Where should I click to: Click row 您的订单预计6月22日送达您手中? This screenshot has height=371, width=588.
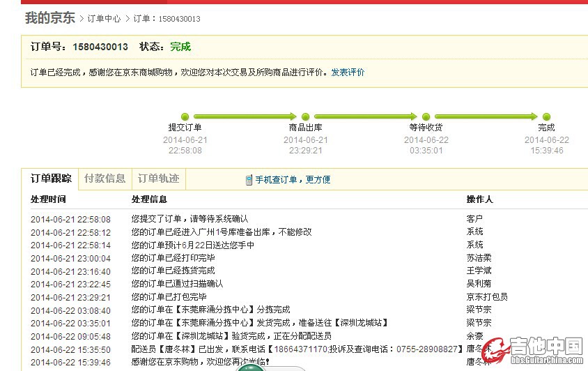(193, 245)
